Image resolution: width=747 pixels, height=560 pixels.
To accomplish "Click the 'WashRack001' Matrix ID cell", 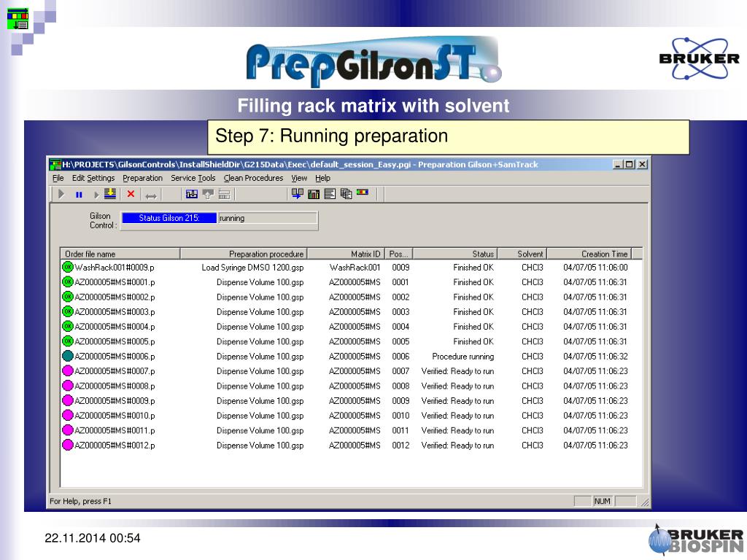I will (x=355, y=267).
